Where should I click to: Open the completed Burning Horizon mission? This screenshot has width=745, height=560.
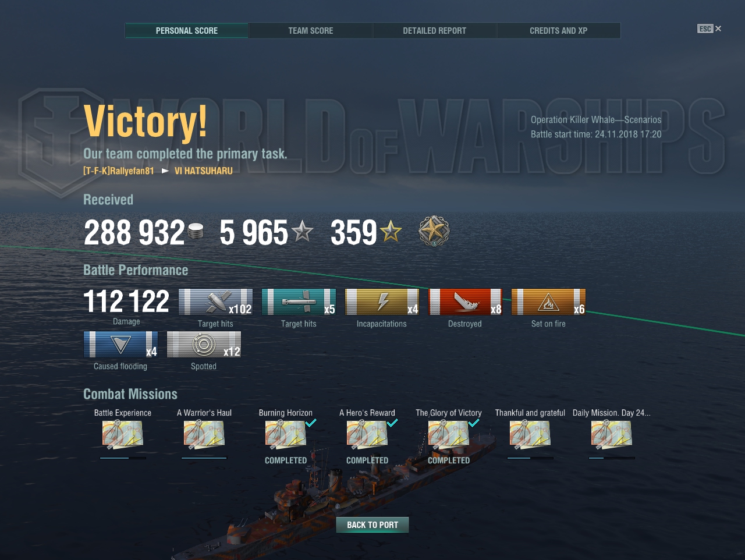pyautogui.click(x=286, y=434)
